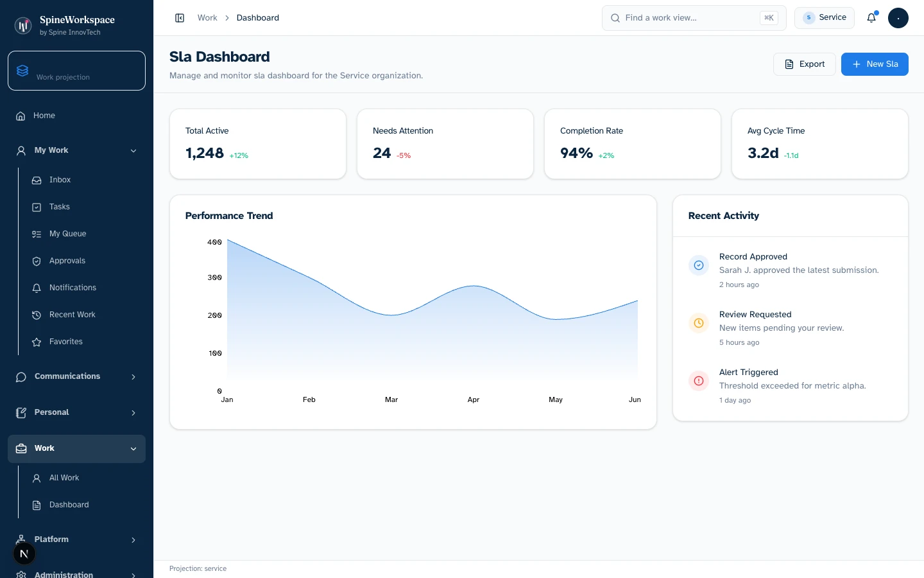Click the "2 hours ago" timestamp
The width and height of the screenshot is (924, 578).
tap(739, 285)
